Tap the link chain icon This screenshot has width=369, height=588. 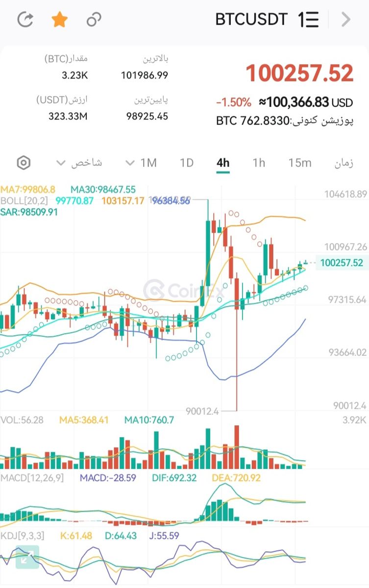click(x=94, y=20)
